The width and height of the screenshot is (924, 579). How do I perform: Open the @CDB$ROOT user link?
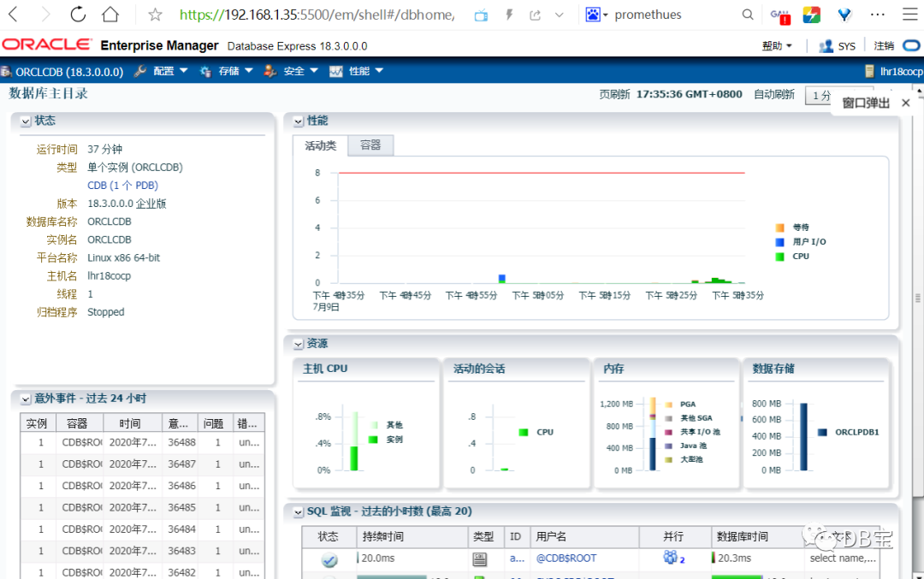566,558
